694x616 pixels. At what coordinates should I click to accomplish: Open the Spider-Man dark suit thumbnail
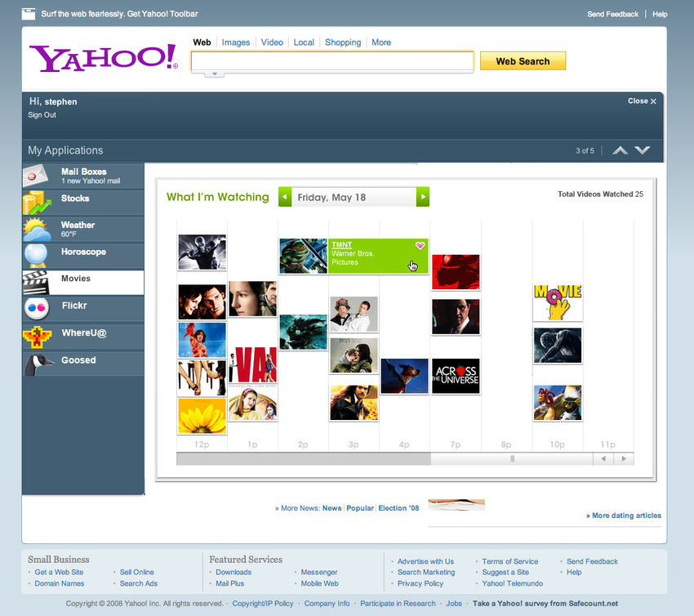[x=558, y=346]
